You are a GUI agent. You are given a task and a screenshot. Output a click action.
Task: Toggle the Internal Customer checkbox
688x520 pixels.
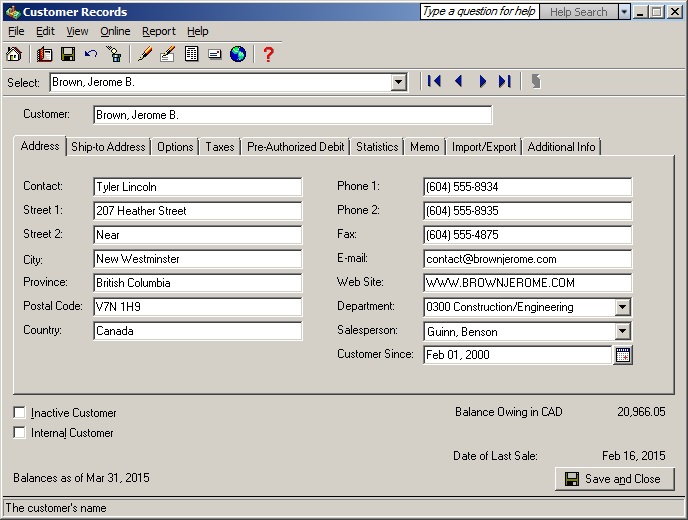[x=19, y=433]
